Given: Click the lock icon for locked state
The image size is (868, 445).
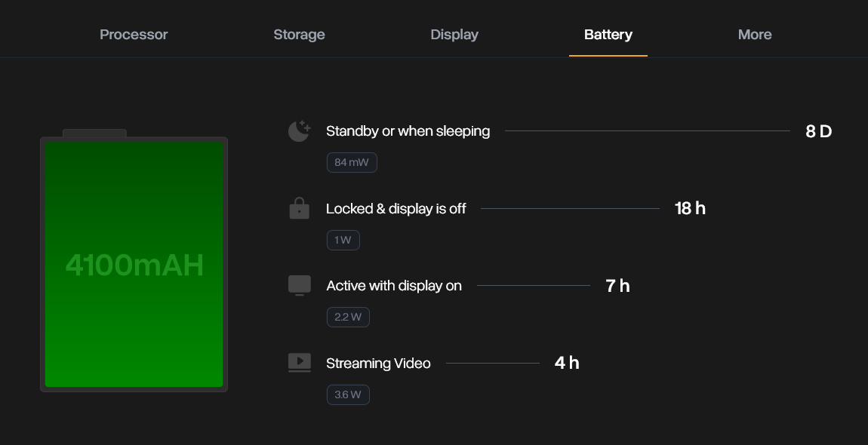Looking at the screenshot, I should [x=299, y=209].
